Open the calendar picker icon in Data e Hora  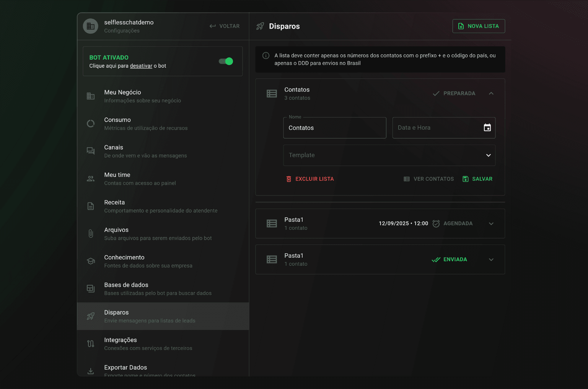[x=487, y=128]
